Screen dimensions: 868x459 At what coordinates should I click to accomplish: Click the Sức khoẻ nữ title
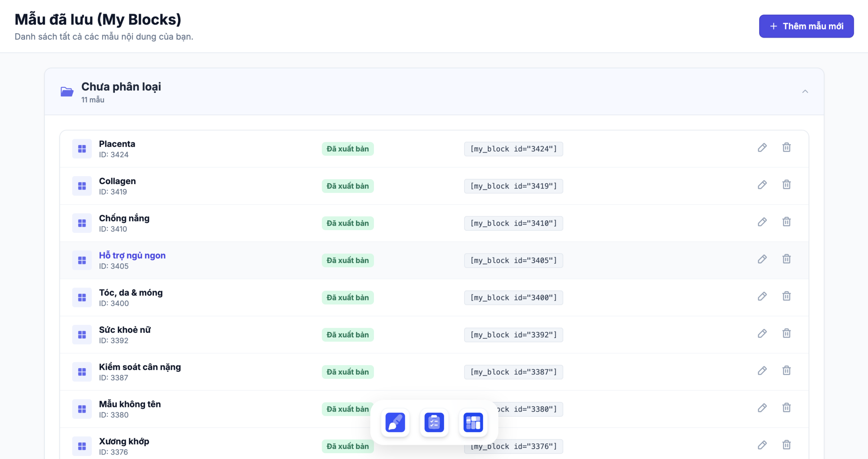coord(125,330)
